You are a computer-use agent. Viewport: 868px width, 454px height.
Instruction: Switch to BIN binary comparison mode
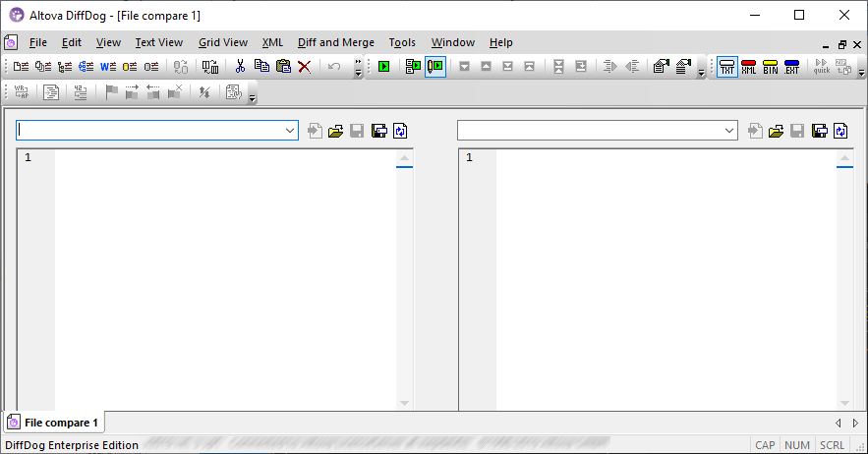770,67
